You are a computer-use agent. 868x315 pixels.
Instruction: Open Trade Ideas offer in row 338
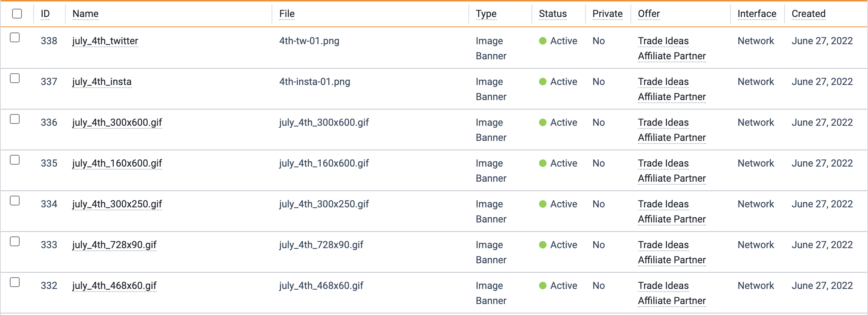[x=672, y=48]
